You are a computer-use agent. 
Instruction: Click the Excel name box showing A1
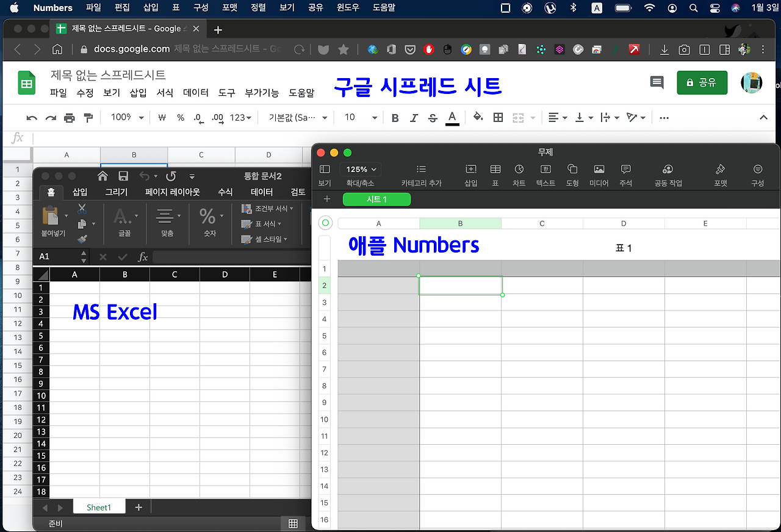tap(61, 257)
